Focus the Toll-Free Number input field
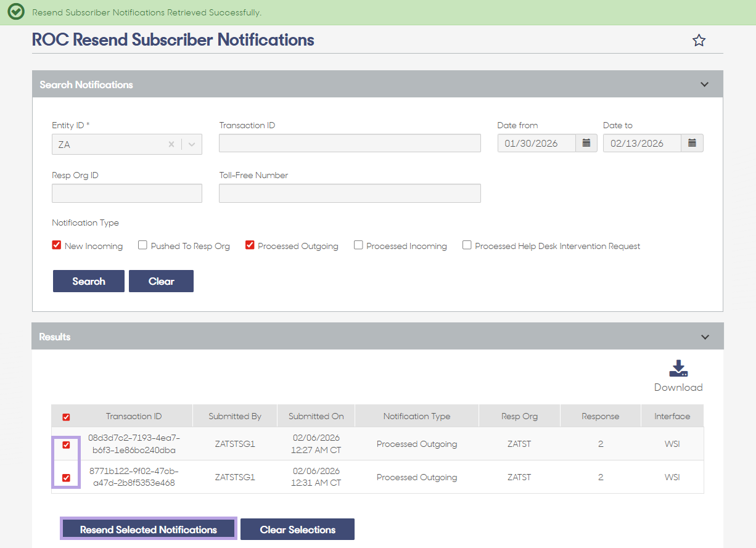The width and height of the screenshot is (756, 548). coord(350,193)
